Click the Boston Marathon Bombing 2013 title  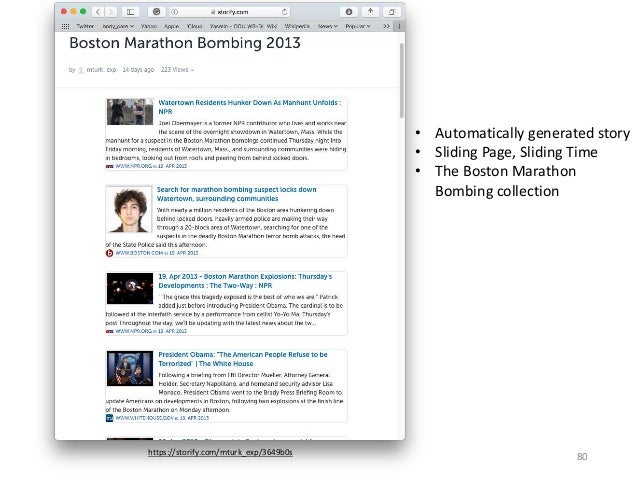185,43
